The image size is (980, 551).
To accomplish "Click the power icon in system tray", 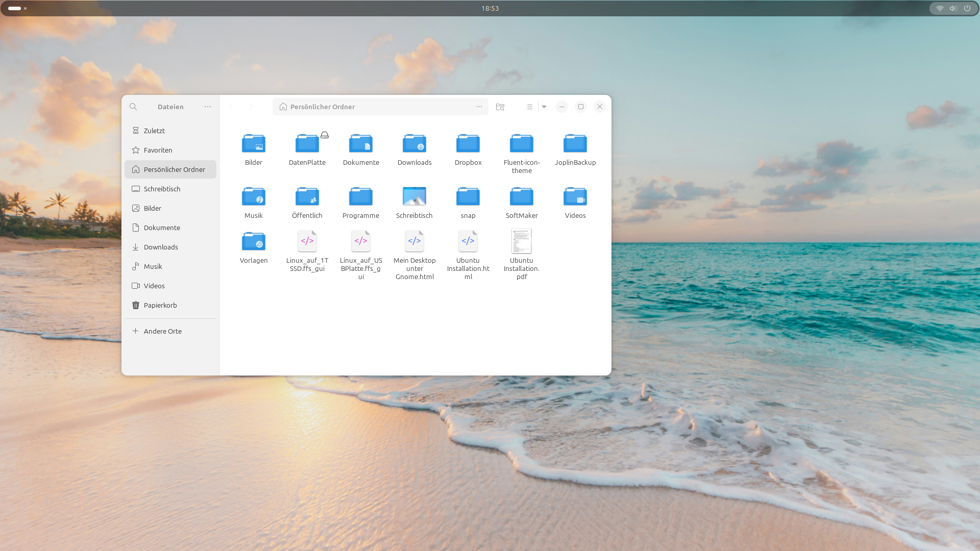I will pyautogui.click(x=967, y=8).
